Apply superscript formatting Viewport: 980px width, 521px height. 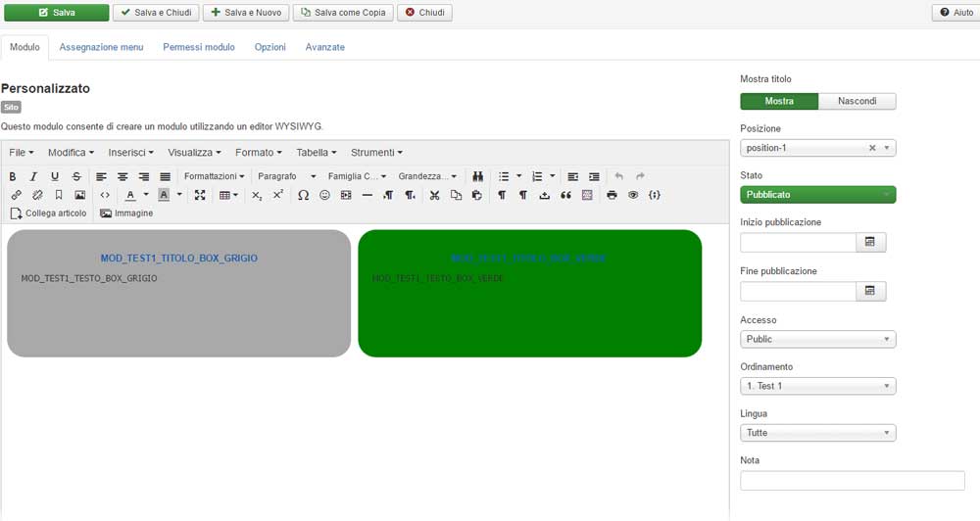pos(278,195)
